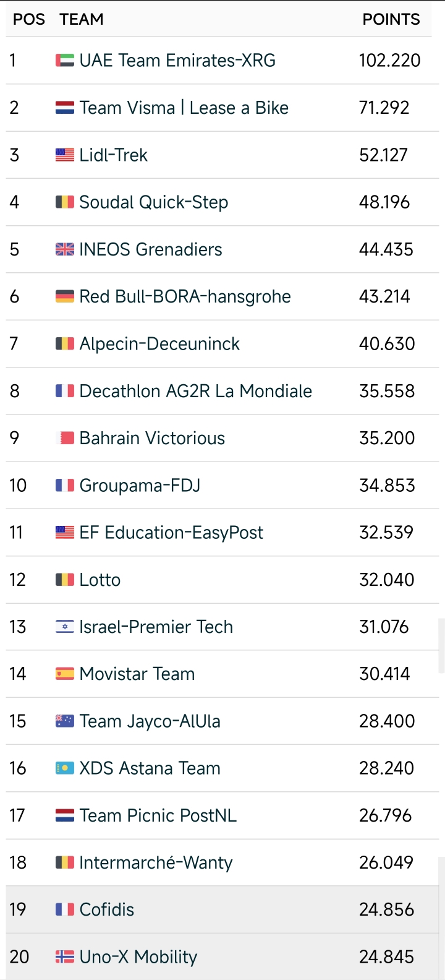The height and width of the screenshot is (980, 445).
Task: Click the POINTS column header
Action: (391, 19)
